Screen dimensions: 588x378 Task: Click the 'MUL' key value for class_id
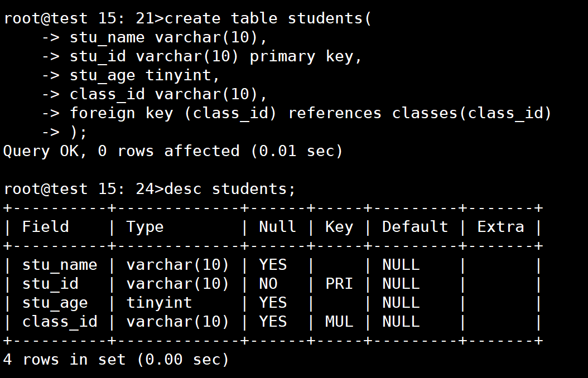[339, 322]
